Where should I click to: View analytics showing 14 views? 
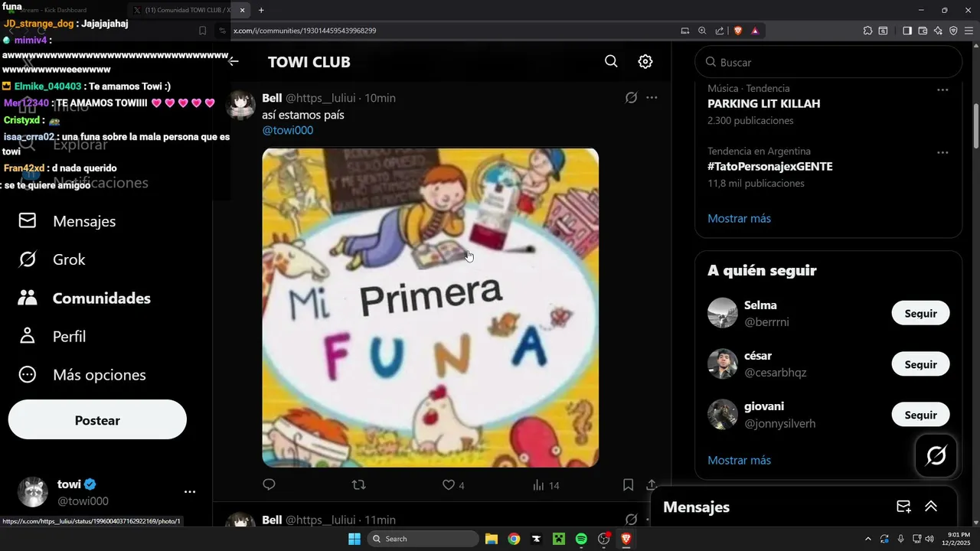pos(546,485)
